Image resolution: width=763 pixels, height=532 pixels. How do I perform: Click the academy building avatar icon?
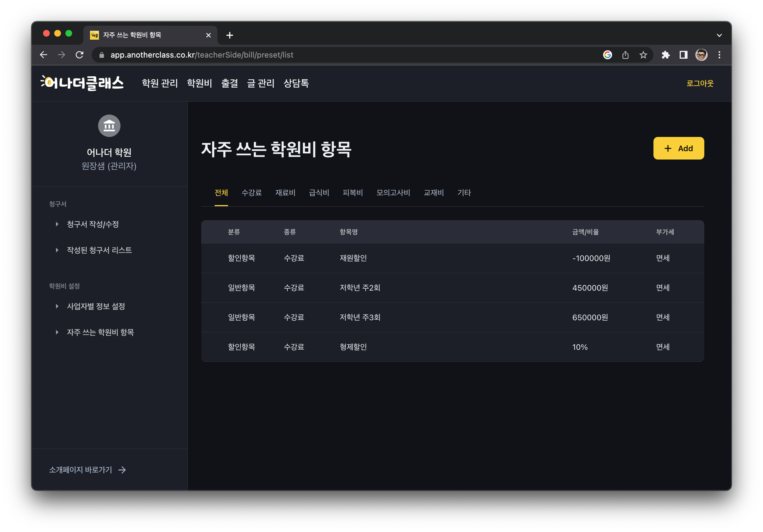tap(109, 125)
